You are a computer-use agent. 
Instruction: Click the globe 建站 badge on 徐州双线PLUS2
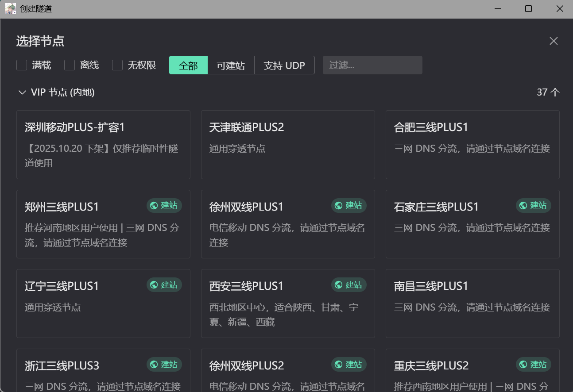pyautogui.click(x=349, y=365)
